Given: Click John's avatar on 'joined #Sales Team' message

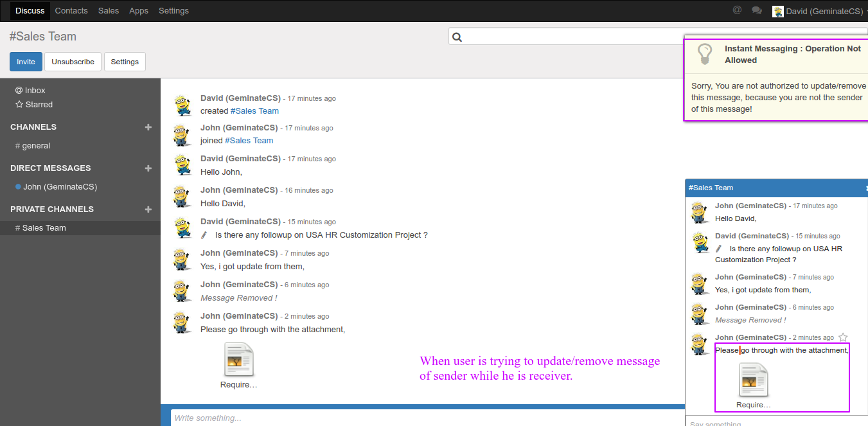Looking at the screenshot, I should (x=183, y=134).
